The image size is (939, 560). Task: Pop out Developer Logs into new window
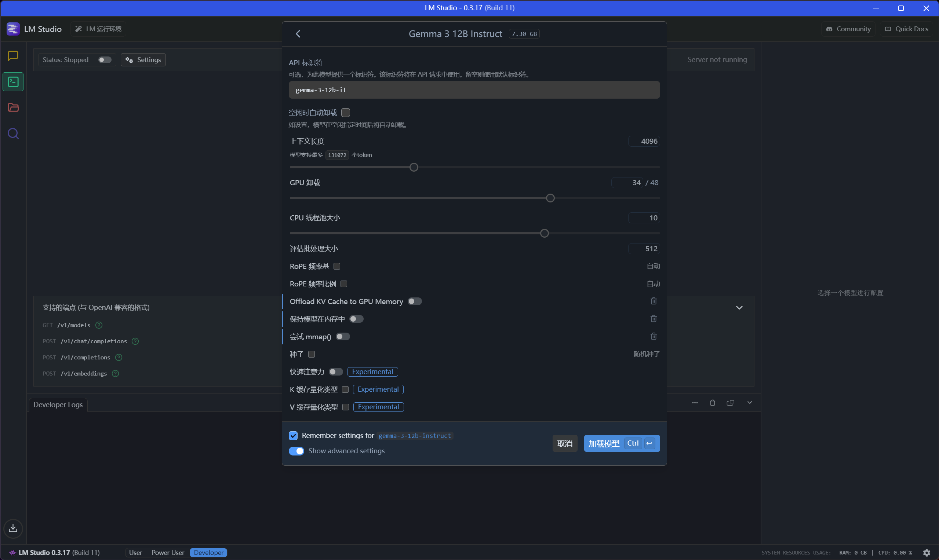pos(730,403)
